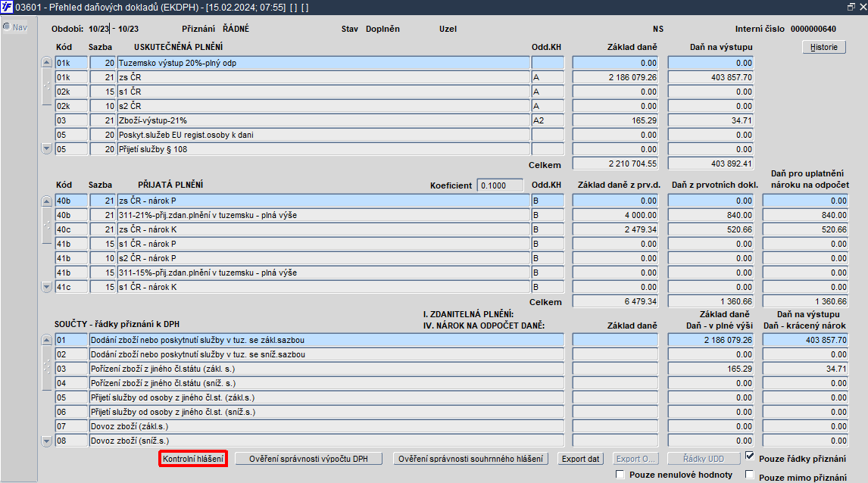Click down arrow of Přijatá plnění list
Screen dimensions: 868x483
(x=46, y=287)
